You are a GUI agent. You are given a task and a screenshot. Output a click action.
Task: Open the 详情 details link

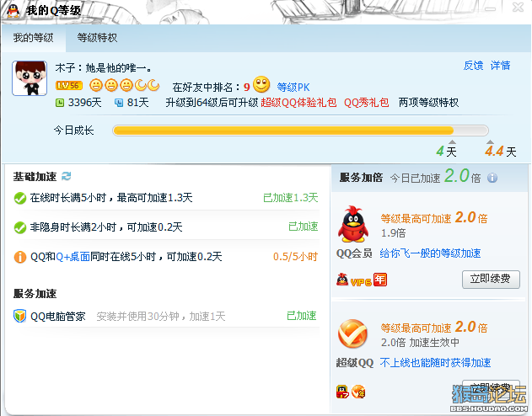[500, 66]
